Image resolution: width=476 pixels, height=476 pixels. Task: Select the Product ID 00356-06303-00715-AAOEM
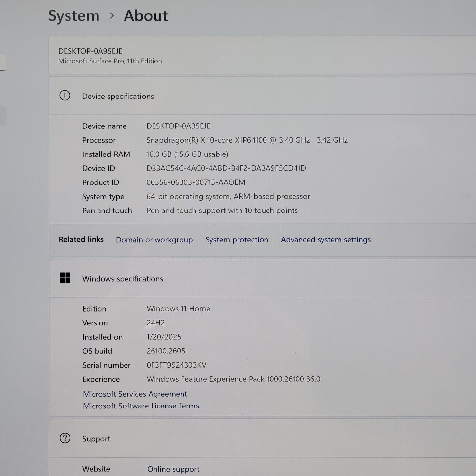(x=196, y=182)
